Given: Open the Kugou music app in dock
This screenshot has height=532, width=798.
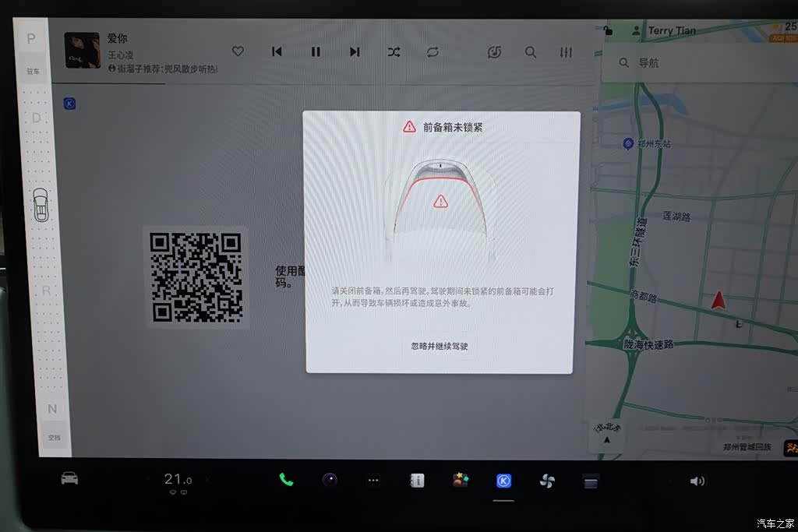Looking at the screenshot, I should click(x=503, y=481).
